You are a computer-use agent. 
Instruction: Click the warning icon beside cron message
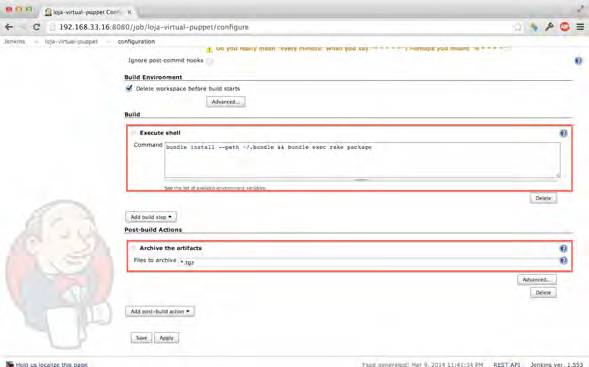tap(209, 50)
